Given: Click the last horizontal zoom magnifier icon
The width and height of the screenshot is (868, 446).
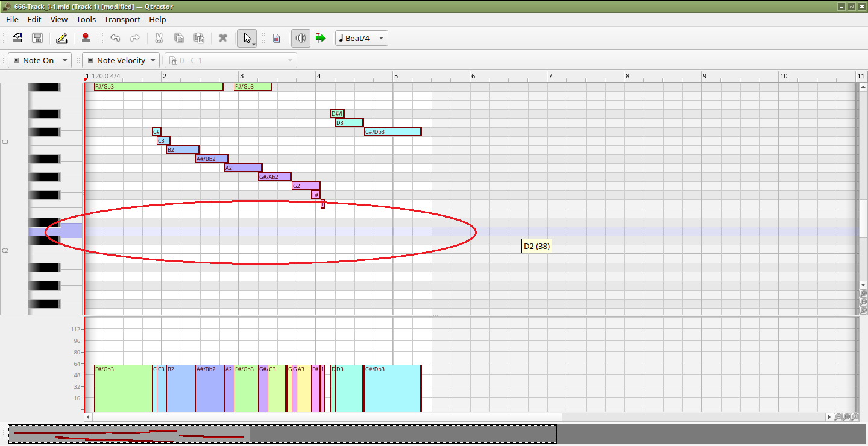Looking at the screenshot, I should click(x=855, y=417).
